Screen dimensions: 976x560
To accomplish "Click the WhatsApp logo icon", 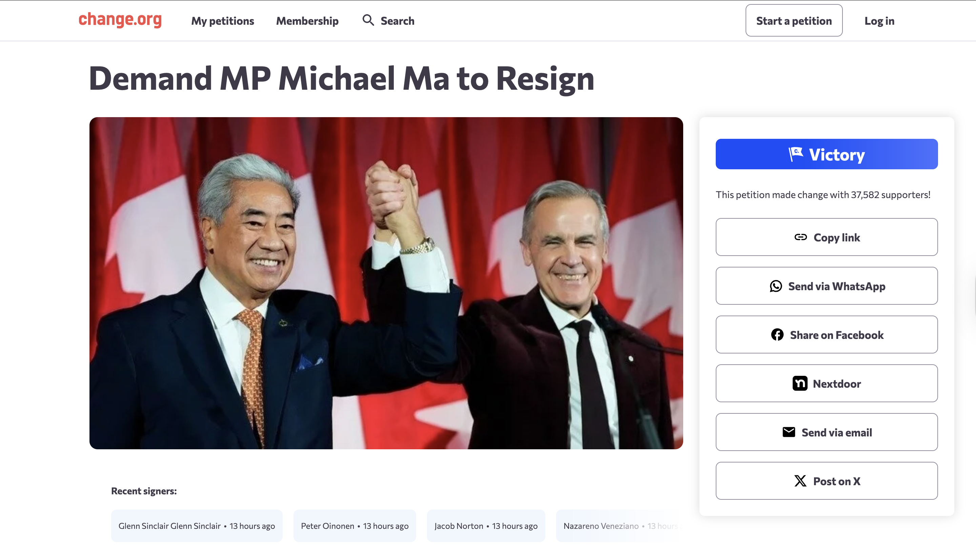I will (x=775, y=286).
